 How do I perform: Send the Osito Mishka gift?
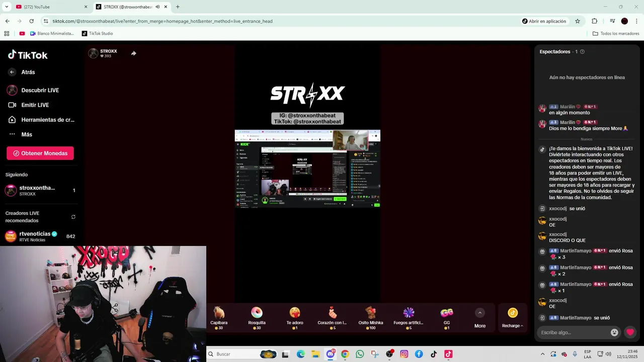(x=371, y=318)
